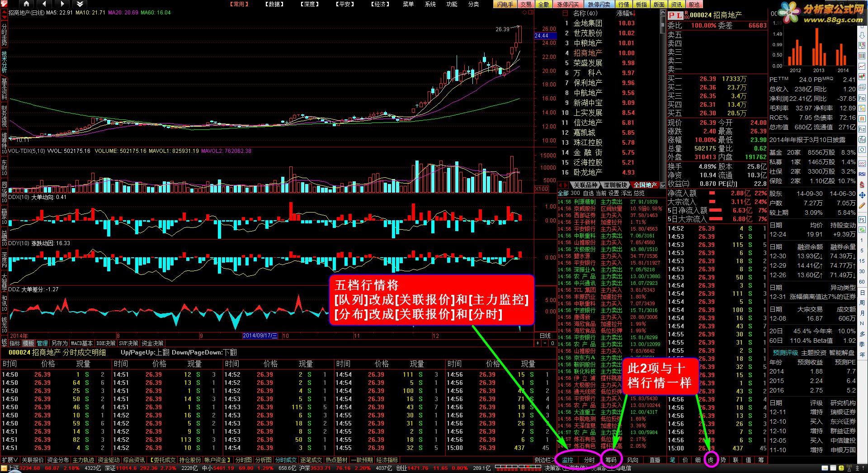
Task: Click the red app logo icon at top-left
Action: (x=4, y=4)
